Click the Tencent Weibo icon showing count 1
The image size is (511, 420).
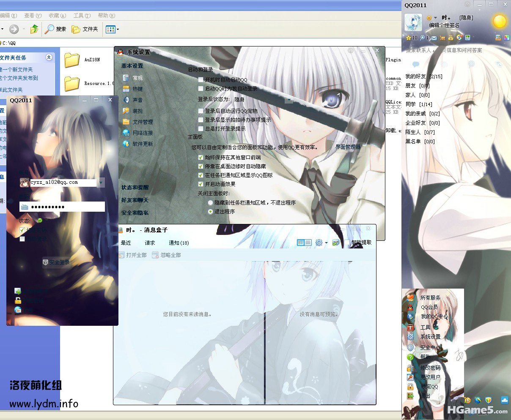pyautogui.click(x=422, y=38)
